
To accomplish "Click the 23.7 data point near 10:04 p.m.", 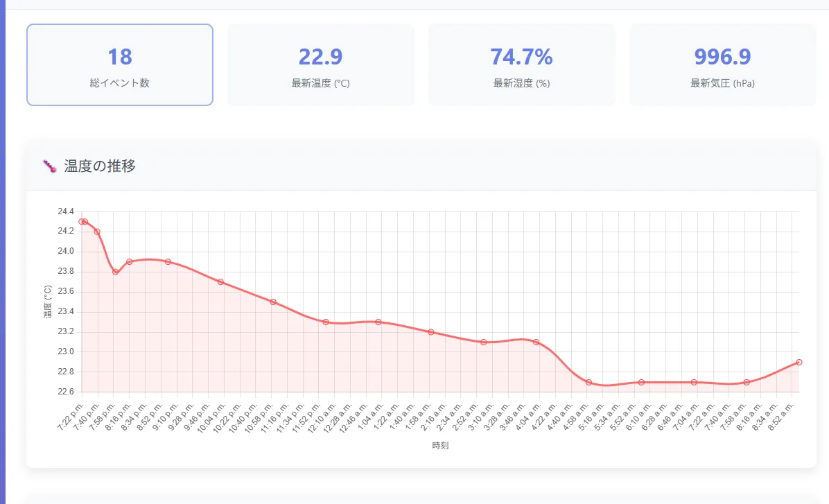I will click(x=220, y=281).
